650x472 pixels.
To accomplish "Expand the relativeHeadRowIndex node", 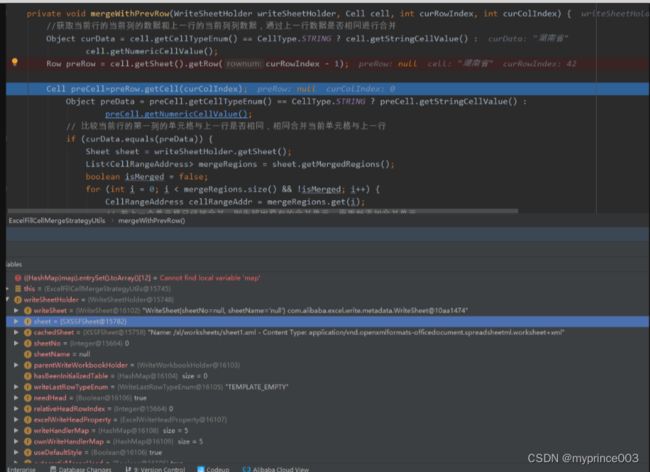I will (x=16, y=409).
